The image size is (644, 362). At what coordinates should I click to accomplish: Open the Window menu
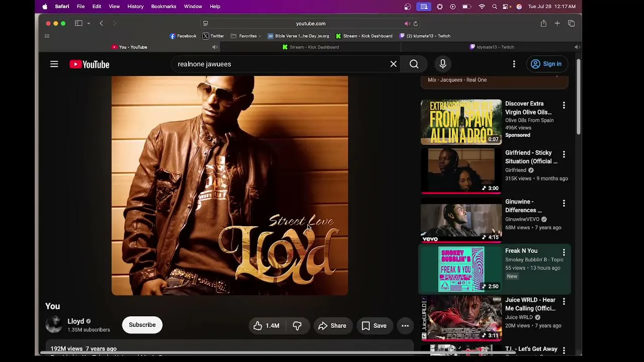coord(193,7)
